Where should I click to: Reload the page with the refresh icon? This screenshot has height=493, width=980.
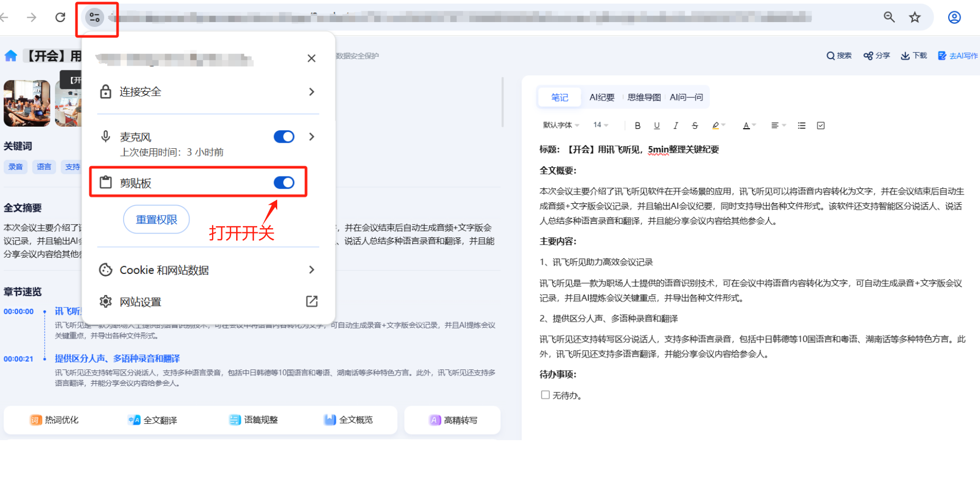coord(61,17)
